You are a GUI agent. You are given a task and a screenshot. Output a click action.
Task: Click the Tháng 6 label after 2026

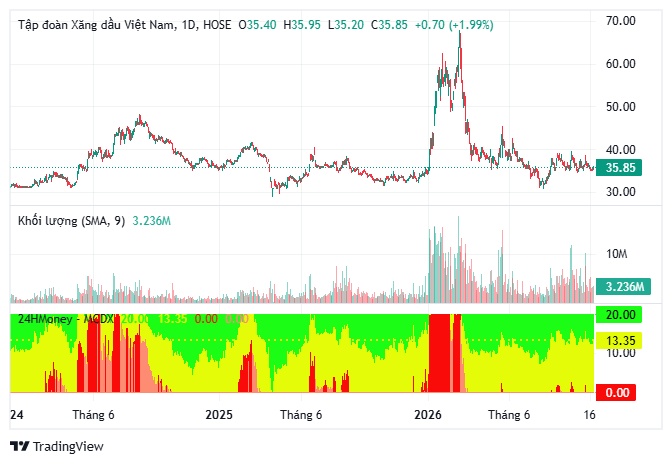(x=509, y=415)
